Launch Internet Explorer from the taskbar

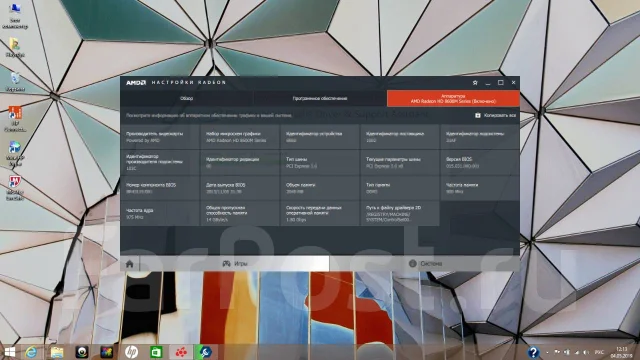[x=31, y=352]
